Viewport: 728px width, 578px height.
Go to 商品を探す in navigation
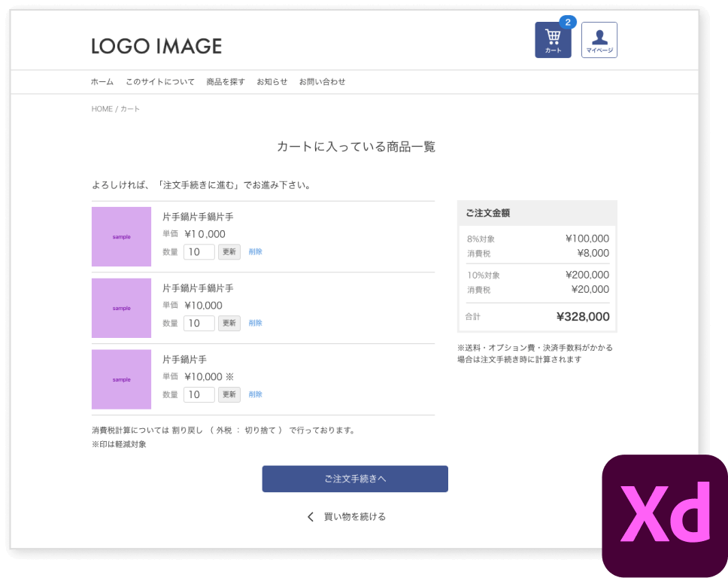pyautogui.click(x=226, y=82)
